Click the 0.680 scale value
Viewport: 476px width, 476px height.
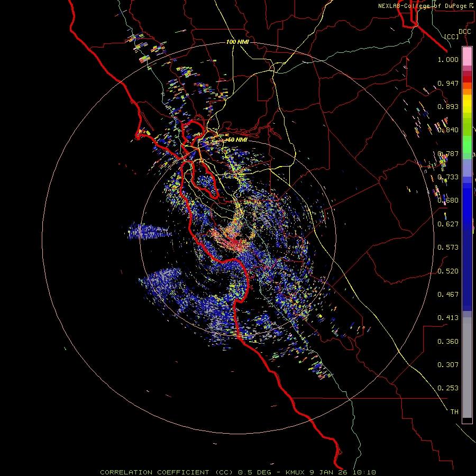click(448, 200)
